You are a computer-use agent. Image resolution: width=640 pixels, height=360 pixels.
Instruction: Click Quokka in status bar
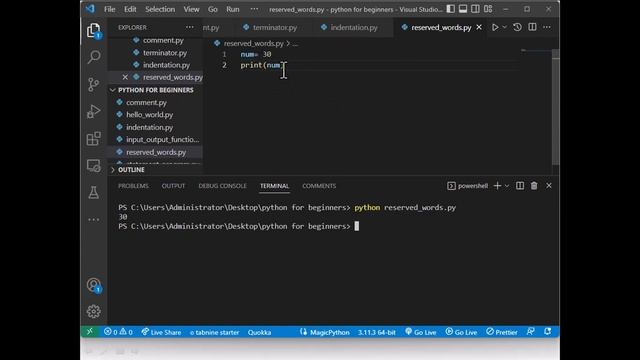click(x=259, y=332)
